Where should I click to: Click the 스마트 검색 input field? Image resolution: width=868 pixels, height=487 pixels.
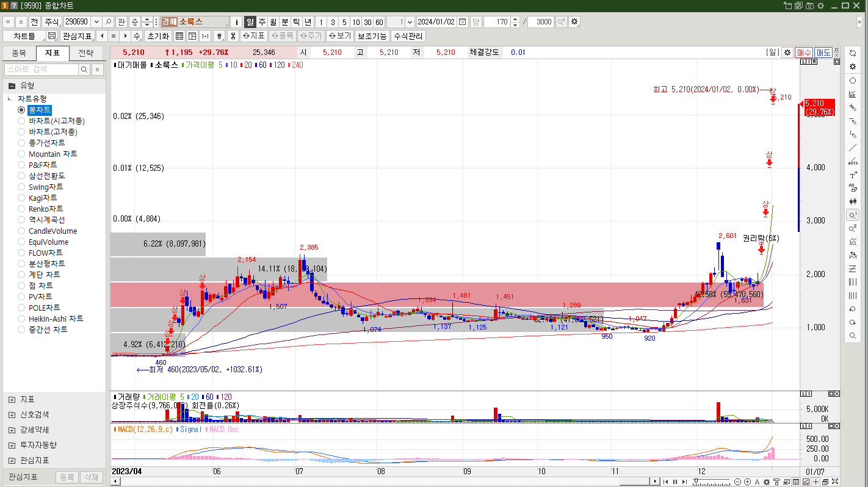42,70
